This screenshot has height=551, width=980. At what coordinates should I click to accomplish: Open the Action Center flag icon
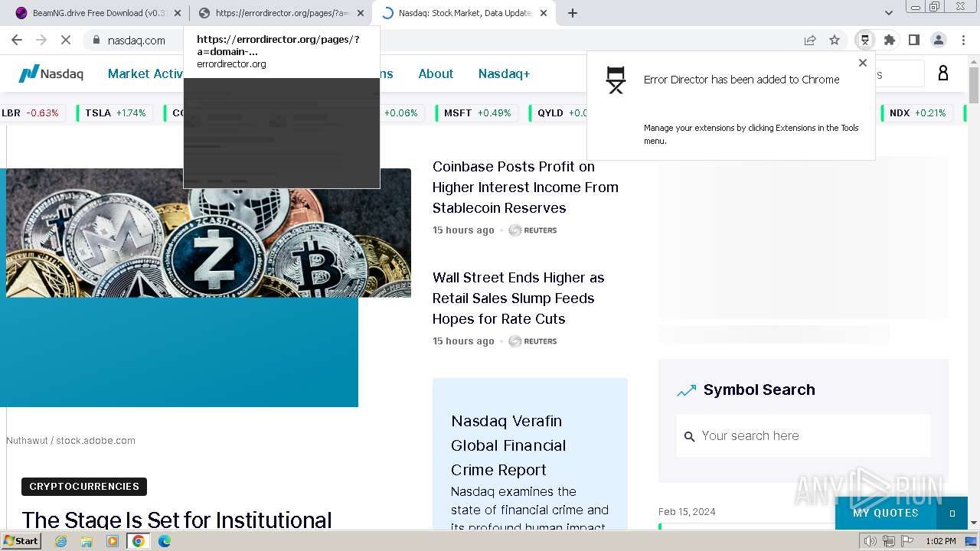click(906, 541)
